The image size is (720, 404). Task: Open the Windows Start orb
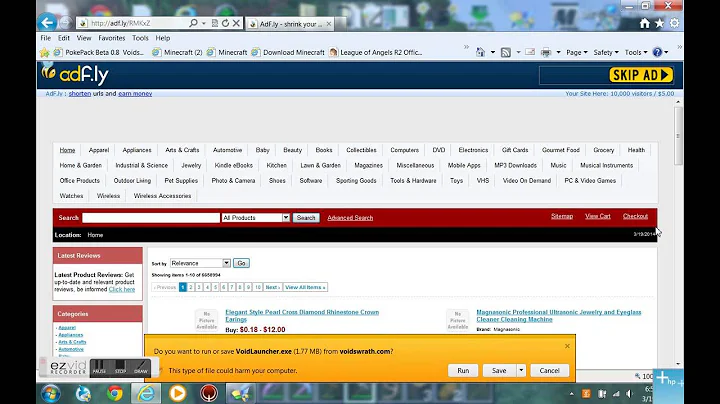(51, 393)
